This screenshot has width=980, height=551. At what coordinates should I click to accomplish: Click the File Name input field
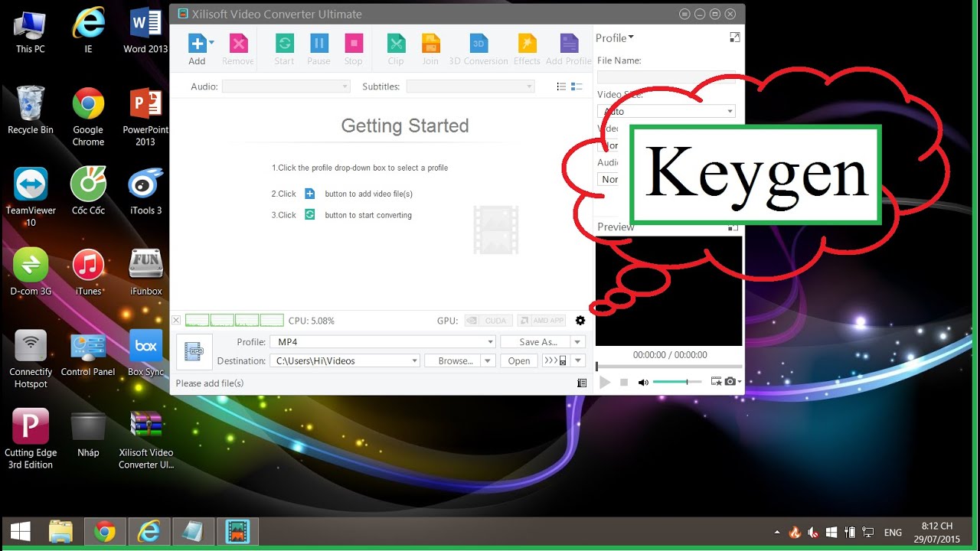pos(666,77)
